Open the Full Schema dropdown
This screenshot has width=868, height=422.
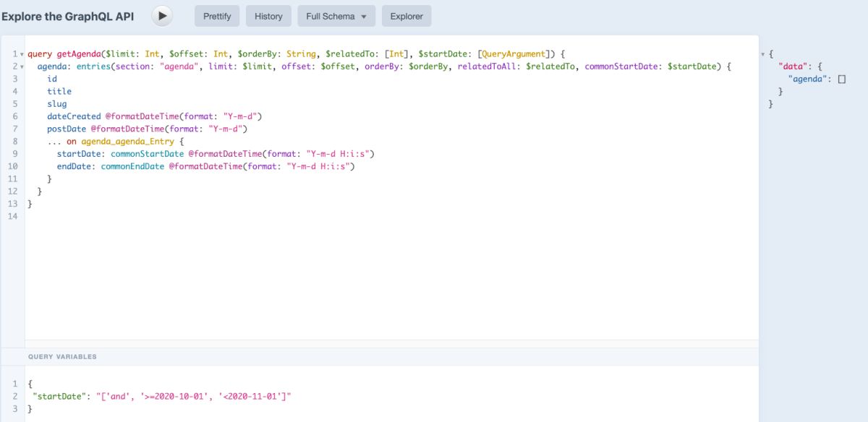click(336, 16)
